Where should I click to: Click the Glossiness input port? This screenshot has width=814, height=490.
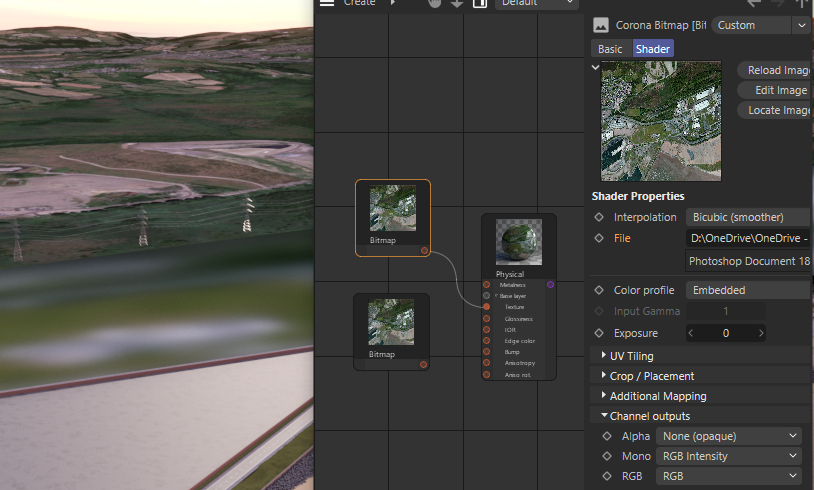[x=486, y=318]
